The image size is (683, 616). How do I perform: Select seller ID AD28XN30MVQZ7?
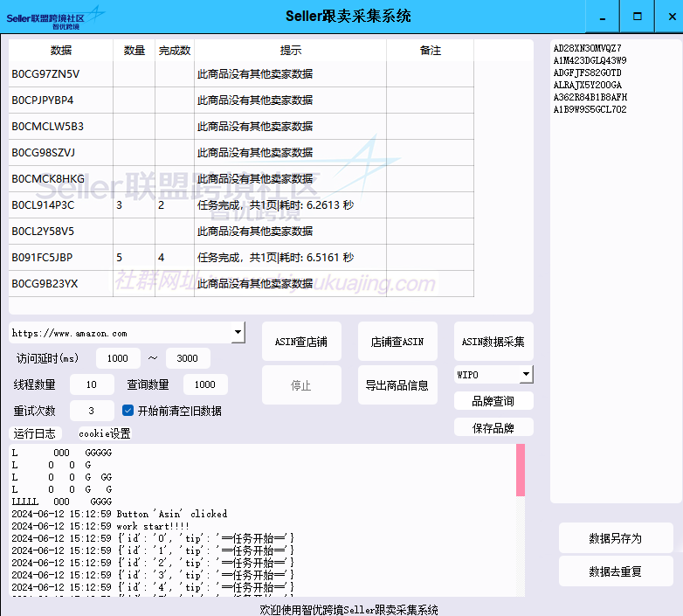[587, 48]
